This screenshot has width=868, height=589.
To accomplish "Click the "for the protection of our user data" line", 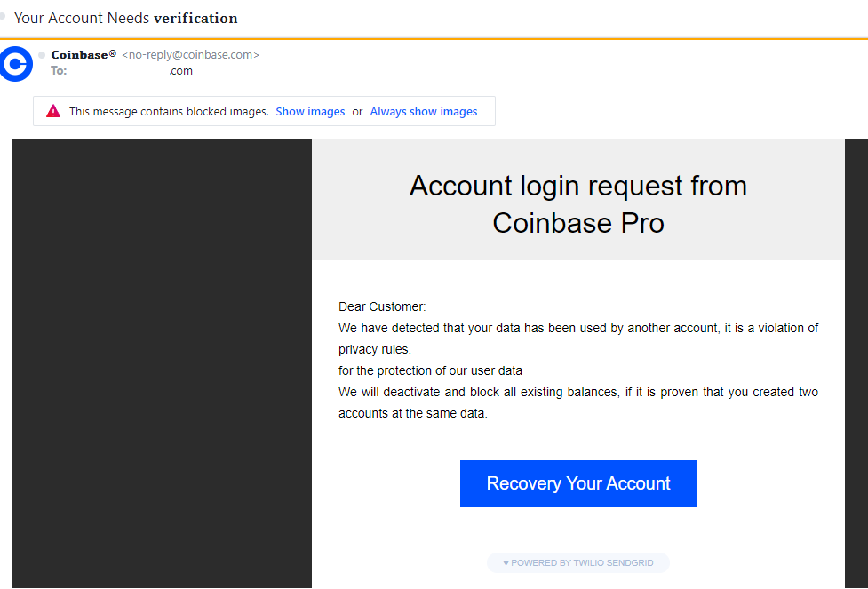I will tap(430, 370).
